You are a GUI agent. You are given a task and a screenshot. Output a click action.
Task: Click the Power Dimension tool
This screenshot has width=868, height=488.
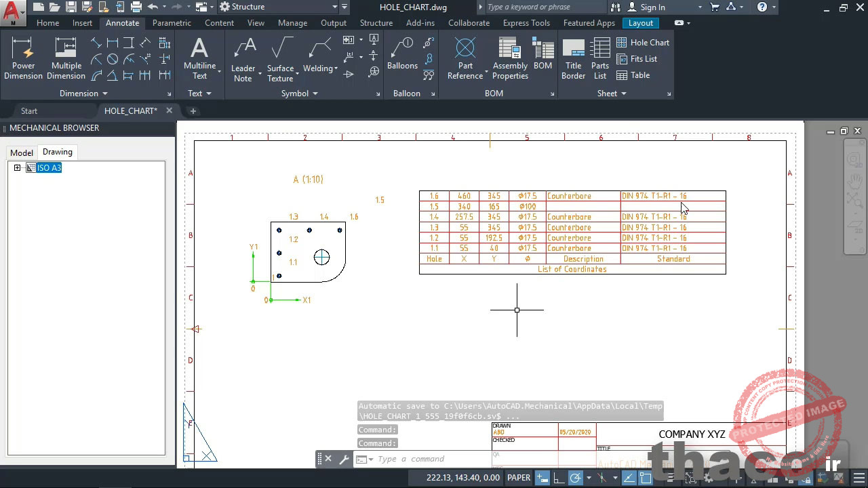point(24,58)
